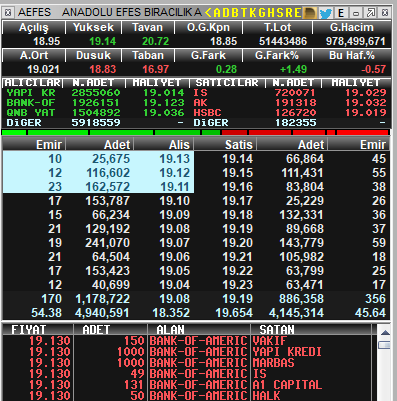Select BANK-OF buyer row

97,103
